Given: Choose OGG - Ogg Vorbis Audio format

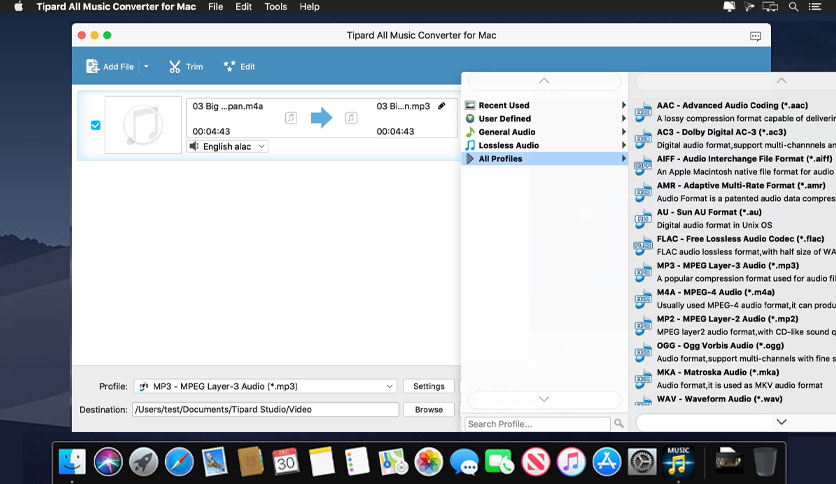Looking at the screenshot, I should click(734, 352).
